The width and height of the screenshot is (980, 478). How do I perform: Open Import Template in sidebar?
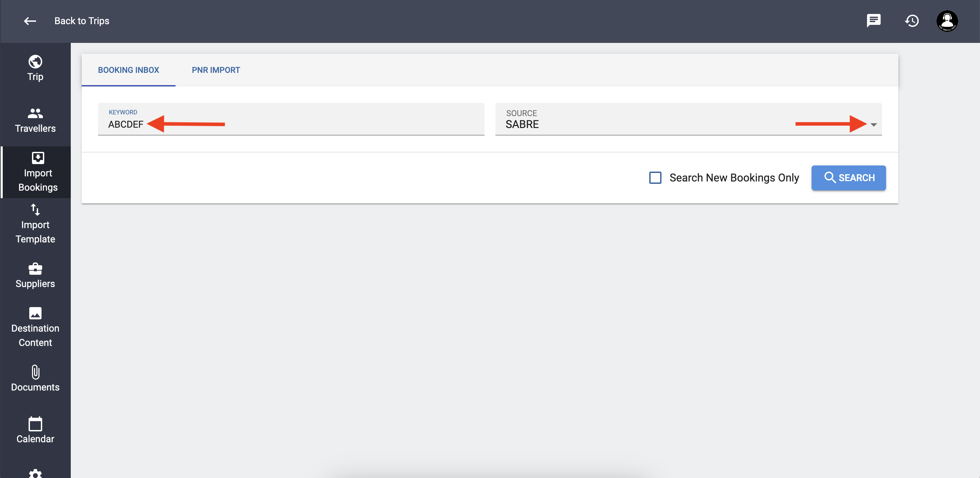35,224
